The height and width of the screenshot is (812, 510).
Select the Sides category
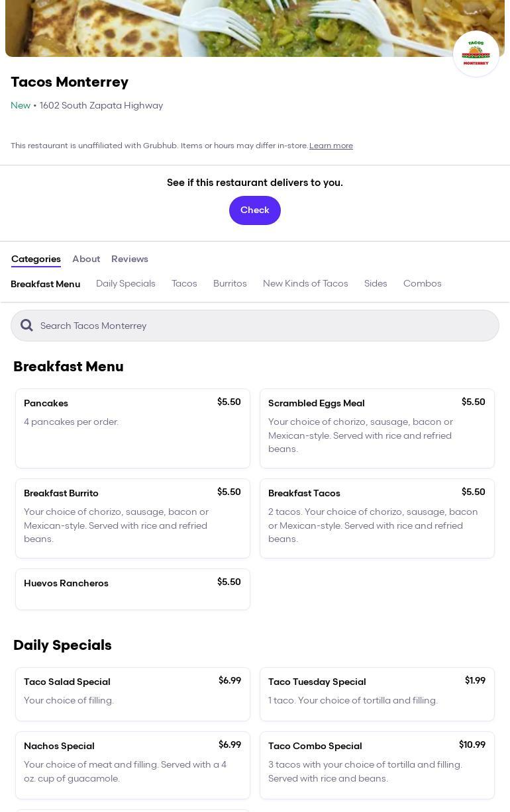pos(376,283)
